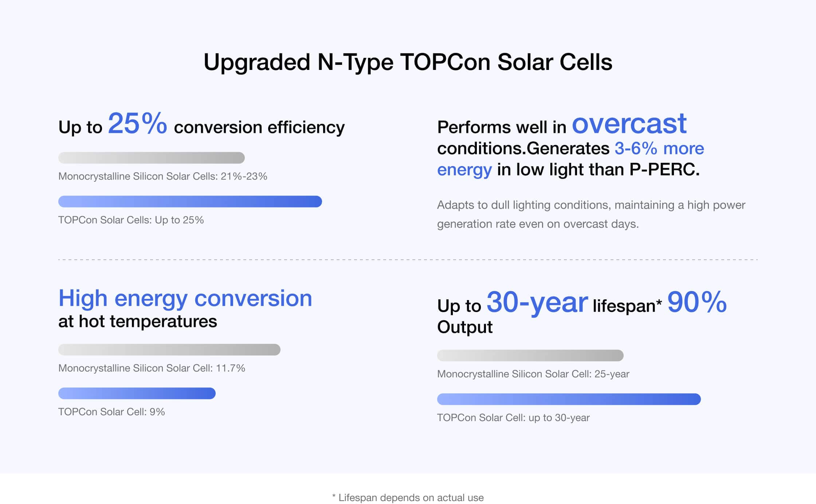Click the "at hot temperatures" subheading
Screen dimensions: 816x504
pyautogui.click(x=137, y=322)
